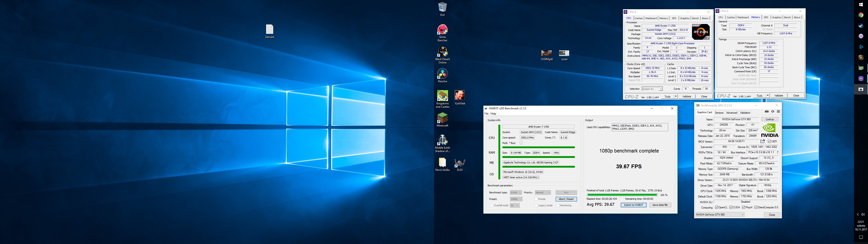Expand Tools arrow in right CPU-Z window

768,96
